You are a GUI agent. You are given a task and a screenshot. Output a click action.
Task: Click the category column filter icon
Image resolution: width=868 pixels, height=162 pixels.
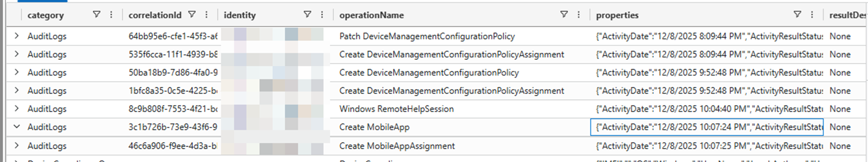pyautogui.click(x=96, y=14)
